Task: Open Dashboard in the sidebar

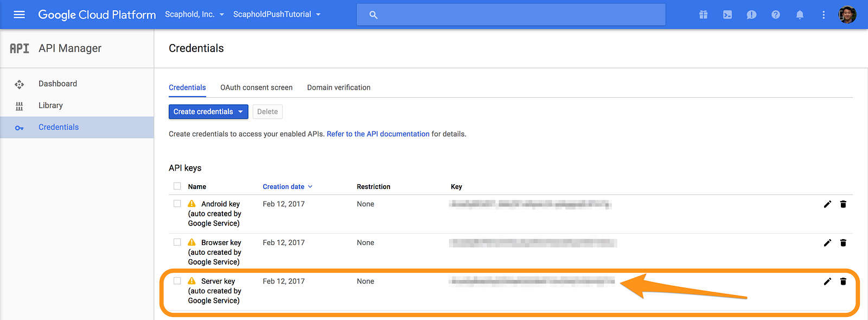Action: [x=76, y=84]
